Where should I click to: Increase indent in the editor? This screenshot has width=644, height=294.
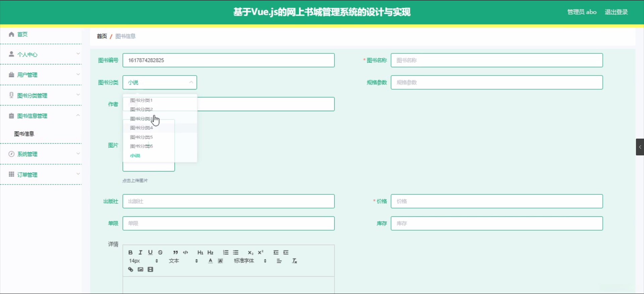[286, 252]
